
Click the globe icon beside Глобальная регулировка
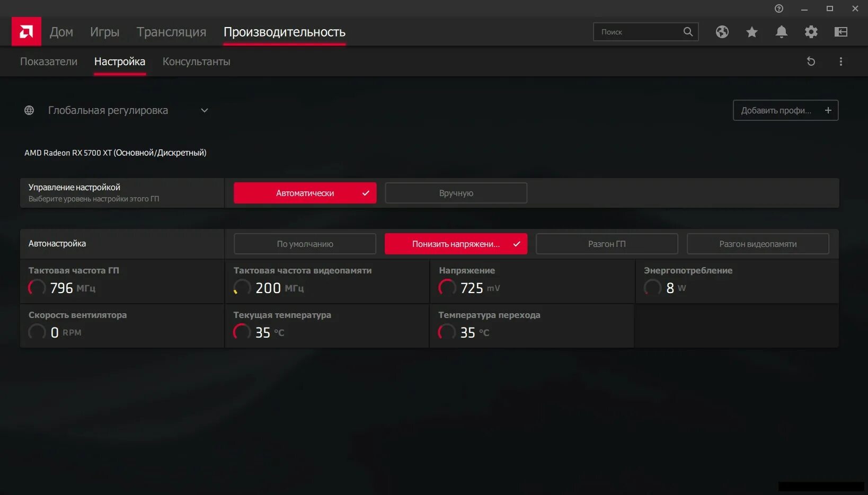[29, 110]
